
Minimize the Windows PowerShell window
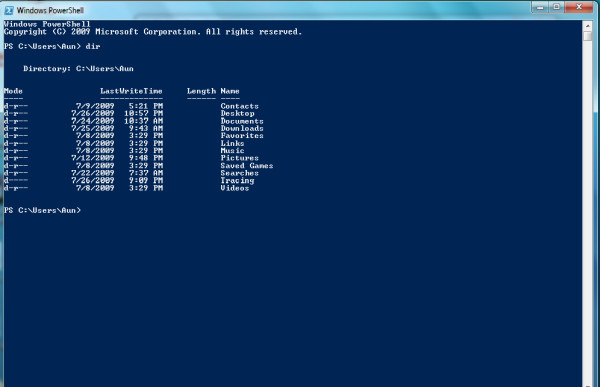tap(540, 7)
